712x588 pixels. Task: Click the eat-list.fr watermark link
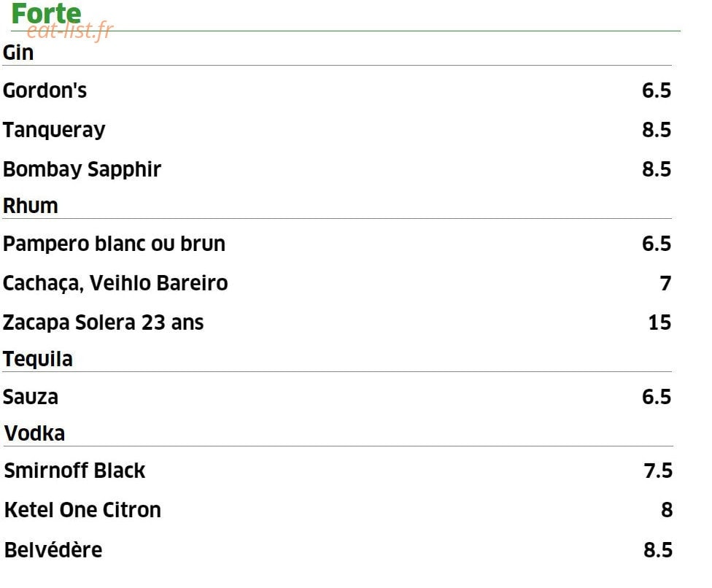(x=70, y=31)
